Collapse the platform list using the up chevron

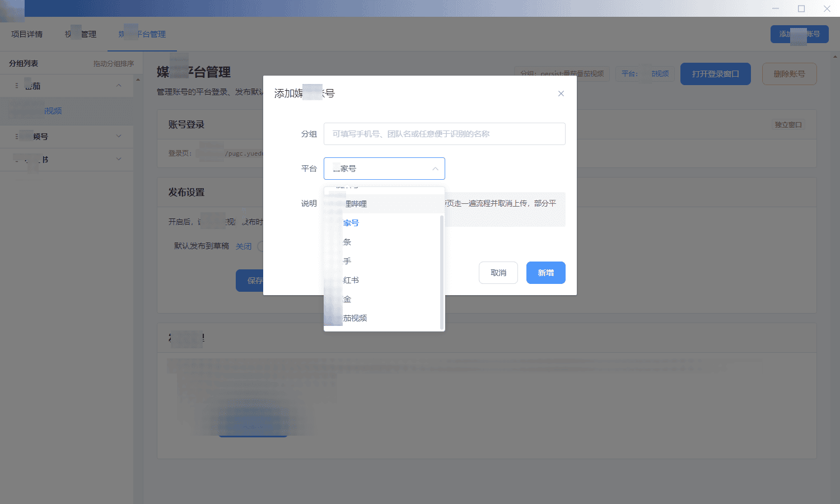pos(435,169)
